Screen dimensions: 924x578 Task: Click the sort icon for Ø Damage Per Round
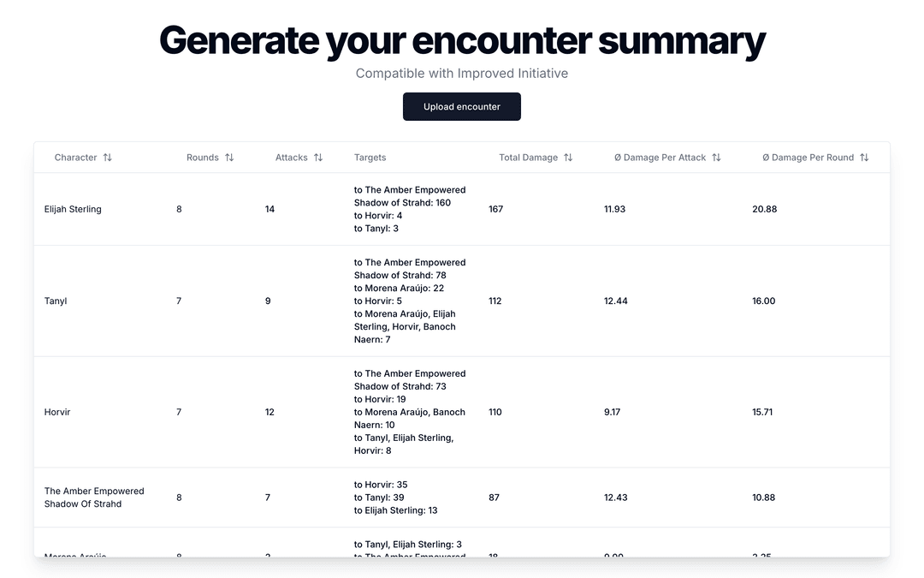[865, 158]
